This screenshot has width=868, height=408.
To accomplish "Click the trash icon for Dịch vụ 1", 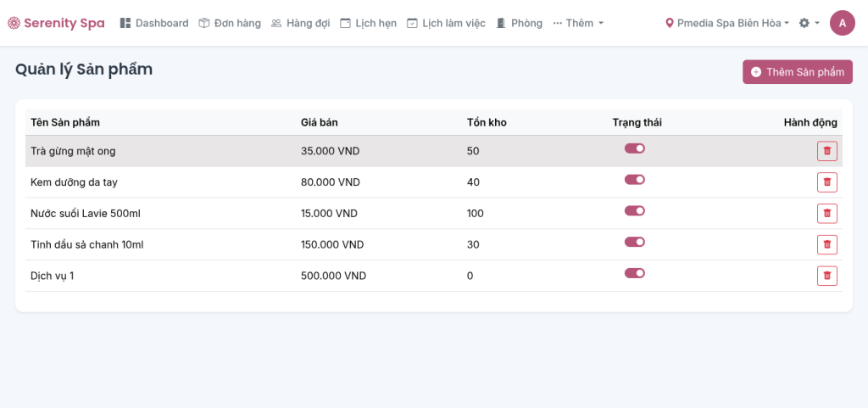I will click(826, 276).
